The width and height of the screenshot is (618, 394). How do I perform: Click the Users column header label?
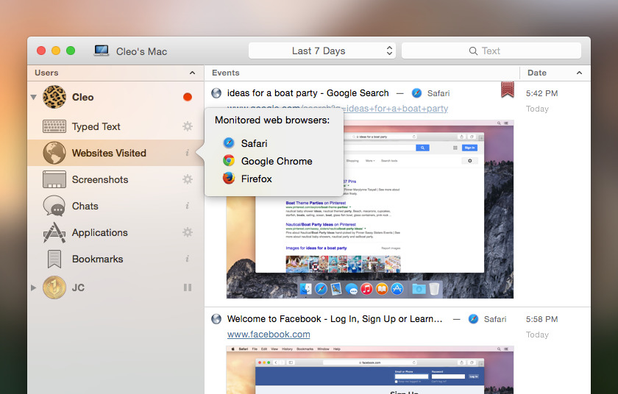tap(47, 73)
